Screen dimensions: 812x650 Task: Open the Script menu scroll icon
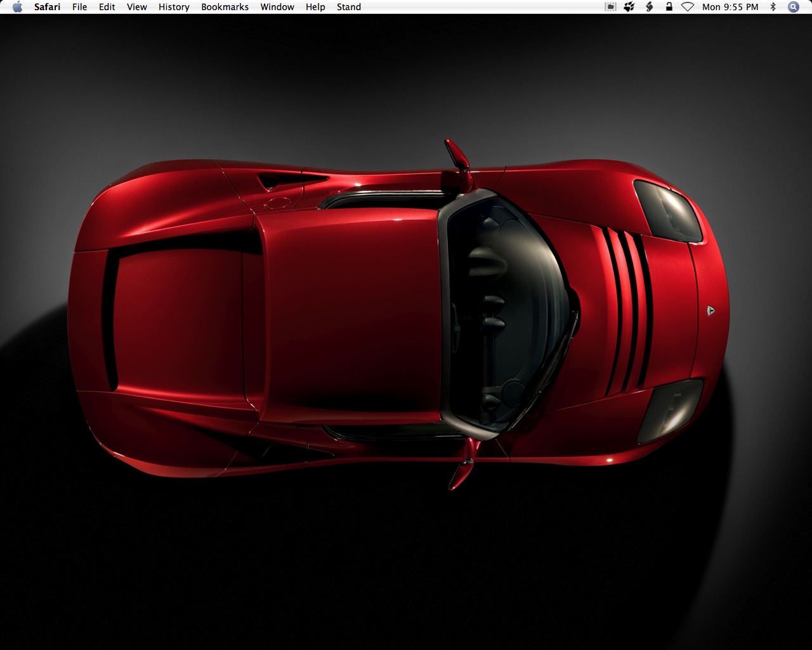(649, 7)
